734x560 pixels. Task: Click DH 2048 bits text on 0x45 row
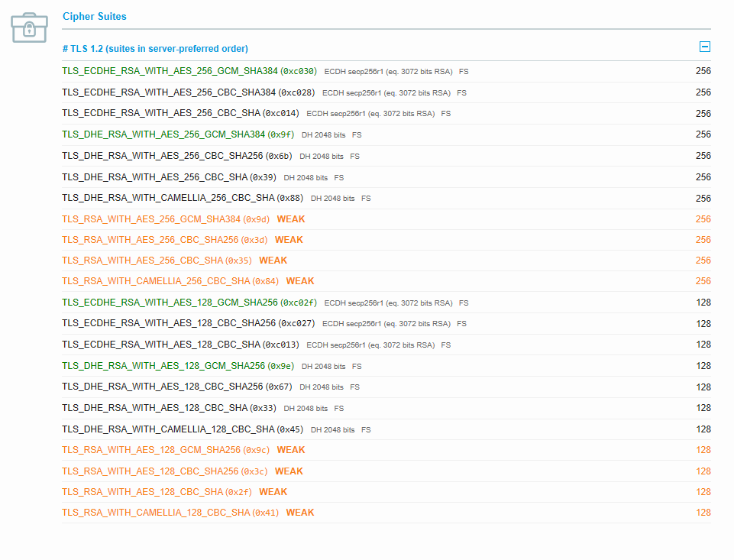click(x=333, y=430)
